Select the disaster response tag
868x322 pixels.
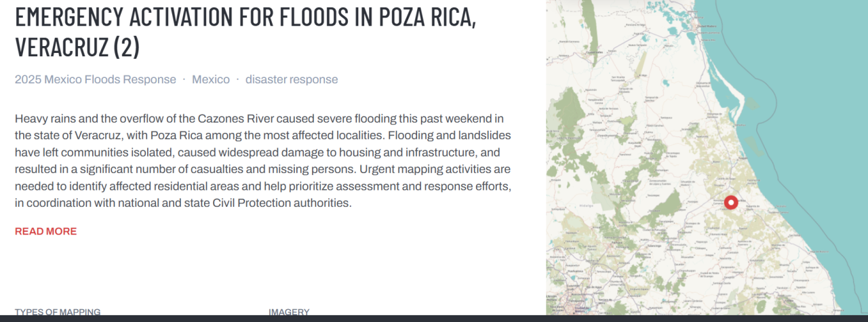point(291,79)
